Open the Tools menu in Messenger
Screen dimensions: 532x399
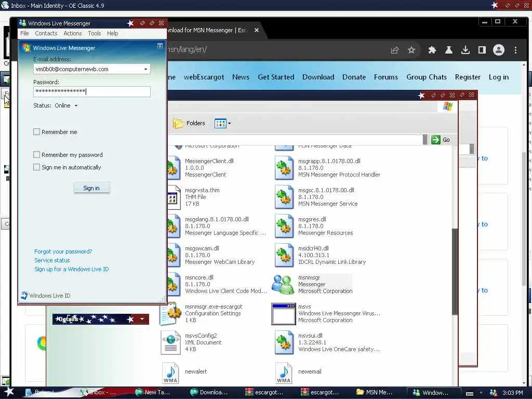click(95, 33)
